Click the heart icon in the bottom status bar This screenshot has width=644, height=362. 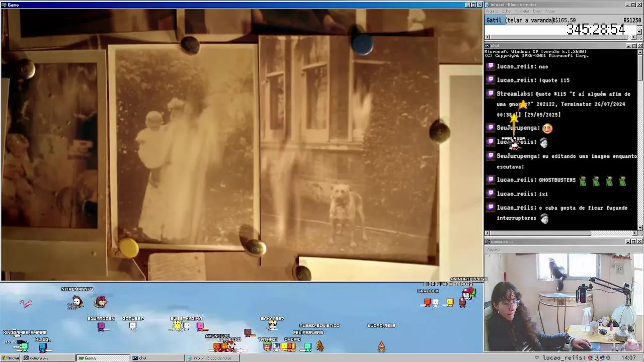(537, 358)
